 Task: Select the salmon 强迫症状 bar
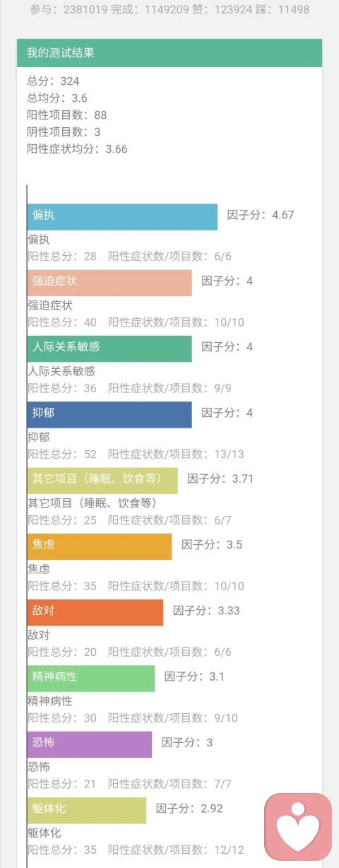tap(109, 283)
